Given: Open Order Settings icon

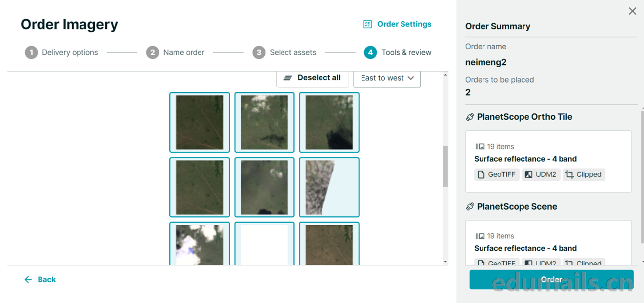Looking at the screenshot, I should [x=367, y=24].
